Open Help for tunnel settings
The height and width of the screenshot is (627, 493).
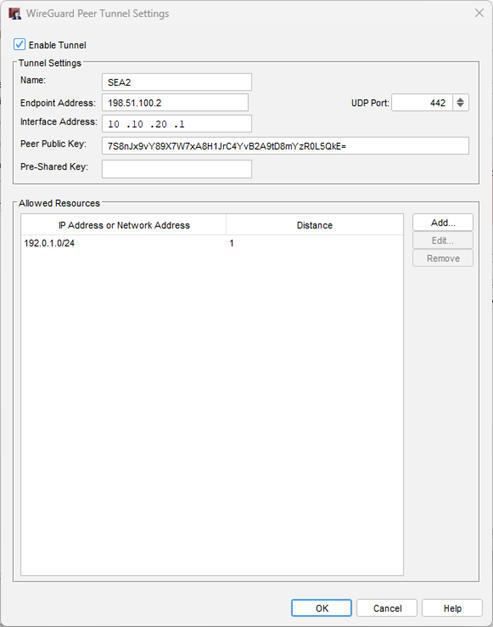click(x=452, y=608)
